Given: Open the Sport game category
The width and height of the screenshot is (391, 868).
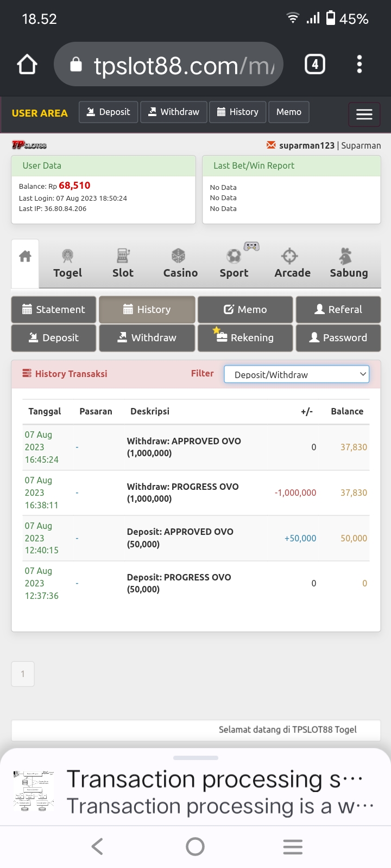Looking at the screenshot, I should [x=234, y=264].
